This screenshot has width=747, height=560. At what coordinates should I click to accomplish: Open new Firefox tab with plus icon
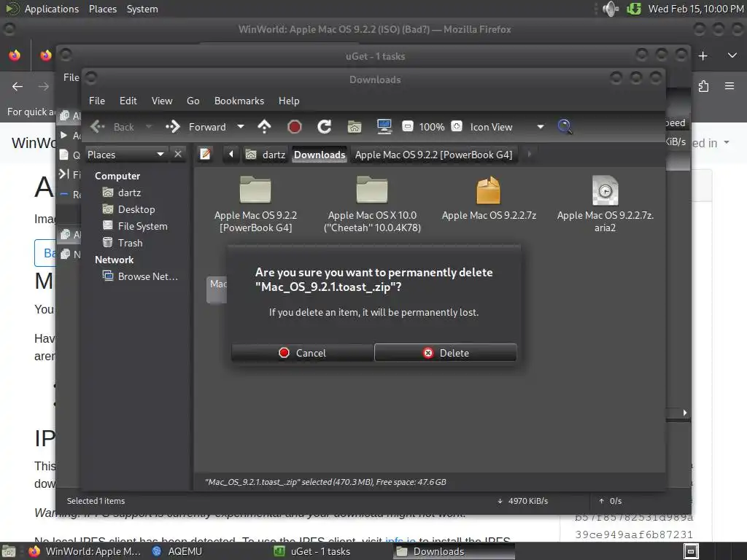tap(703, 56)
